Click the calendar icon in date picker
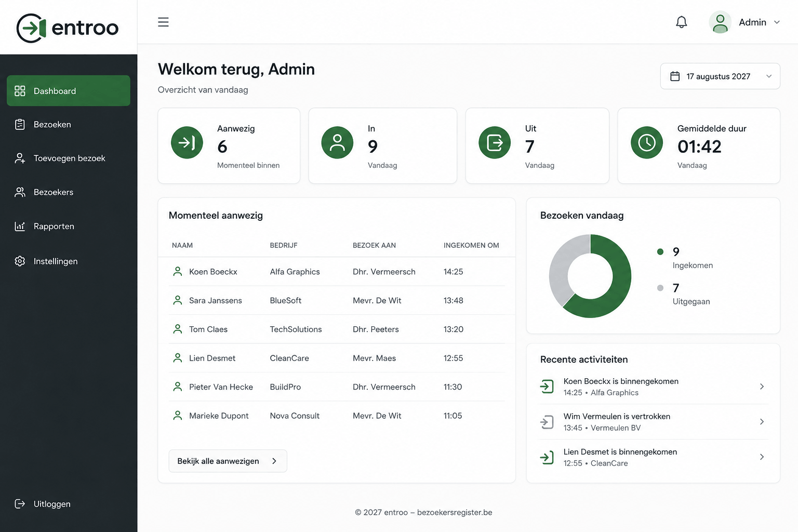The width and height of the screenshot is (798, 532). 675,76
